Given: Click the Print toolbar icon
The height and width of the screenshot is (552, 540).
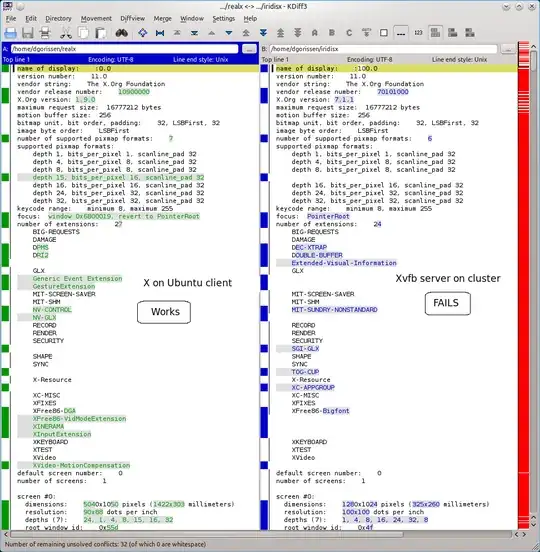Looking at the screenshot, I should tap(45, 33).
